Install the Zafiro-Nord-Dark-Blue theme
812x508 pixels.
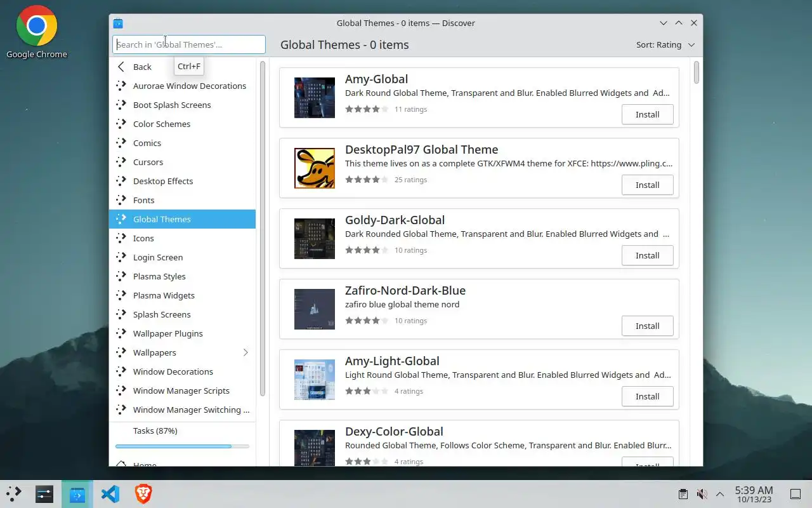pos(647,326)
